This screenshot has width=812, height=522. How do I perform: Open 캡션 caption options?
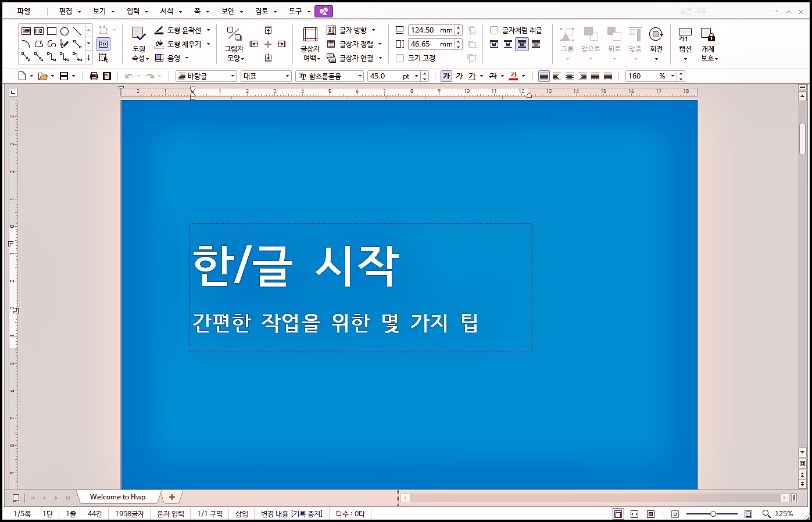tap(685, 44)
